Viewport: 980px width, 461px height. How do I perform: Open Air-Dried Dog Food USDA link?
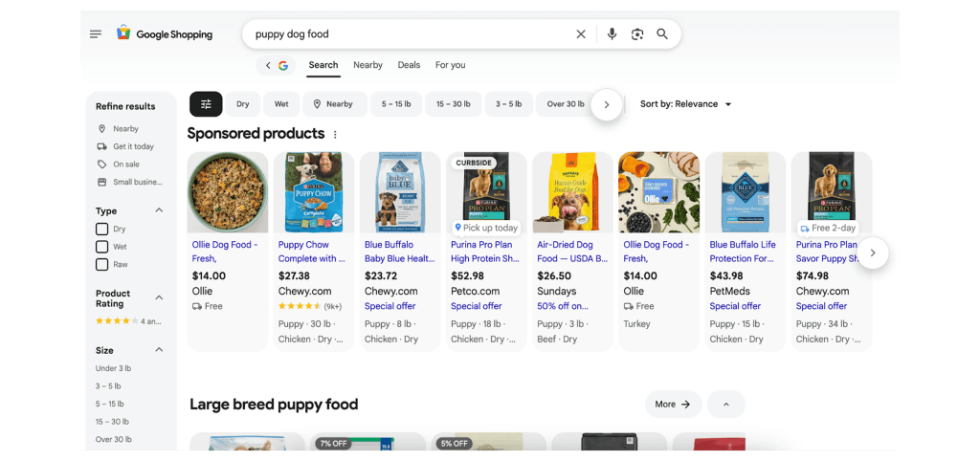click(x=572, y=252)
